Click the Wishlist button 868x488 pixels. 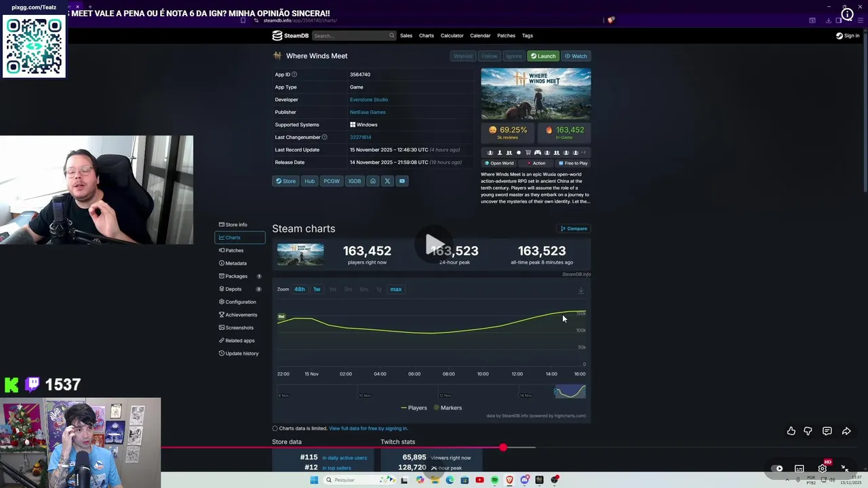coord(463,56)
